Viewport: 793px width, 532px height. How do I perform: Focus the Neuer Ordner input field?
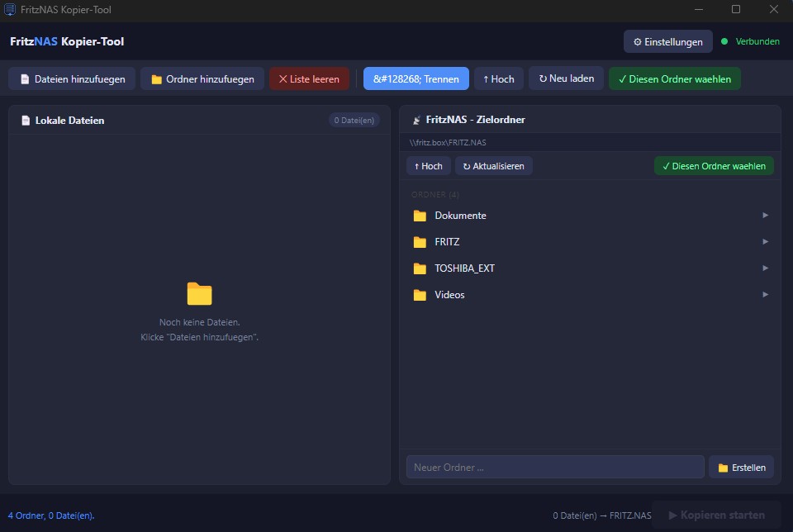(x=555, y=468)
